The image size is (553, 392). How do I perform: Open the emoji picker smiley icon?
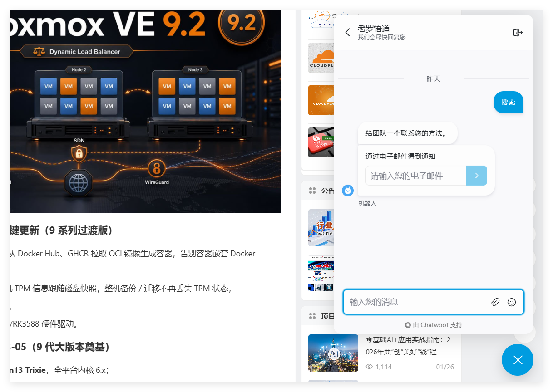pyautogui.click(x=512, y=302)
